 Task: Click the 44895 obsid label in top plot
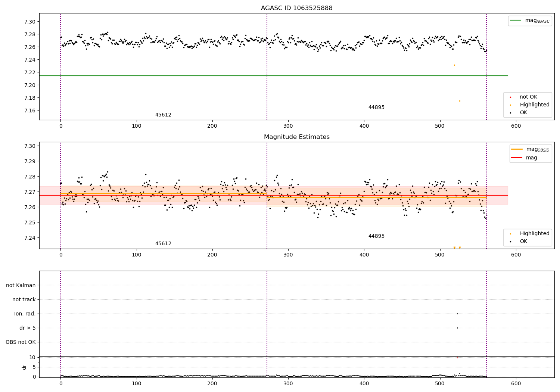[376, 108]
